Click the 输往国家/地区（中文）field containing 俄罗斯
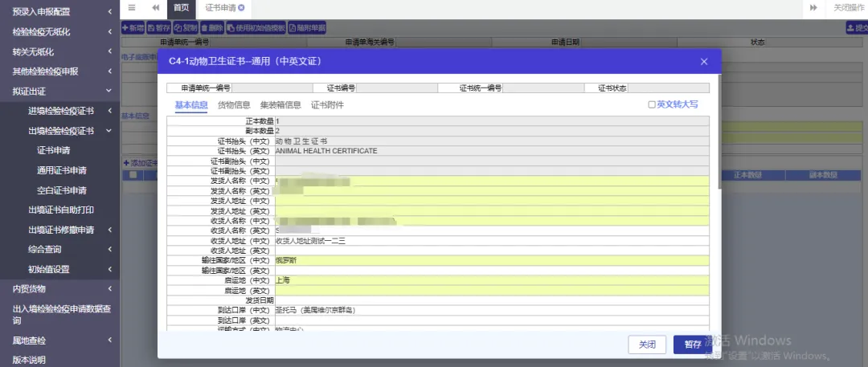The width and height of the screenshot is (868, 367). tap(492, 261)
